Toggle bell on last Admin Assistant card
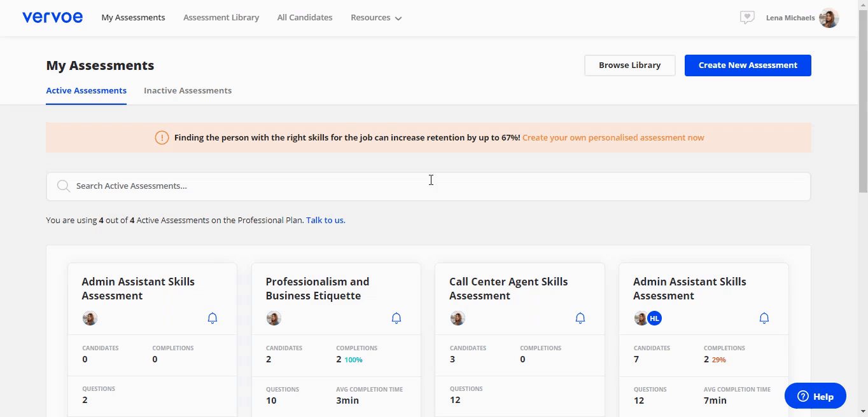Image resolution: width=868 pixels, height=417 pixels. pyautogui.click(x=764, y=318)
